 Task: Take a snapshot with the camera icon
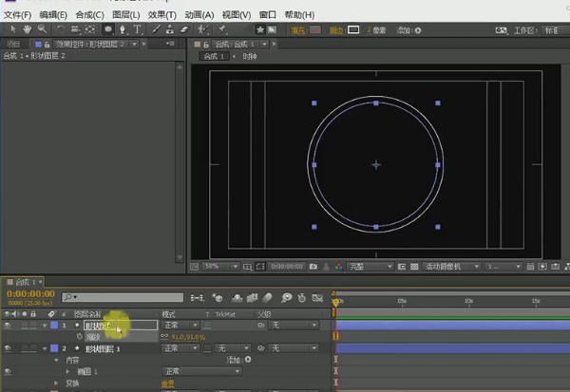[313, 267]
